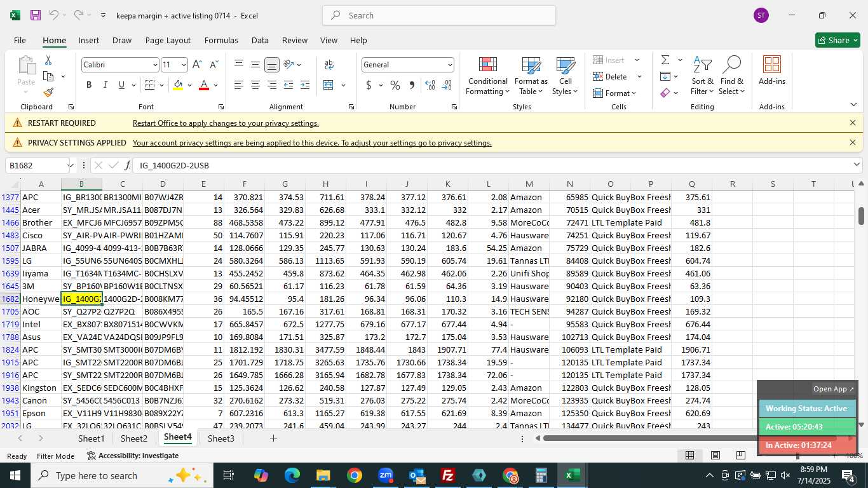868x488 pixels.
Task: Open the font size dropdown
Action: 184,65
